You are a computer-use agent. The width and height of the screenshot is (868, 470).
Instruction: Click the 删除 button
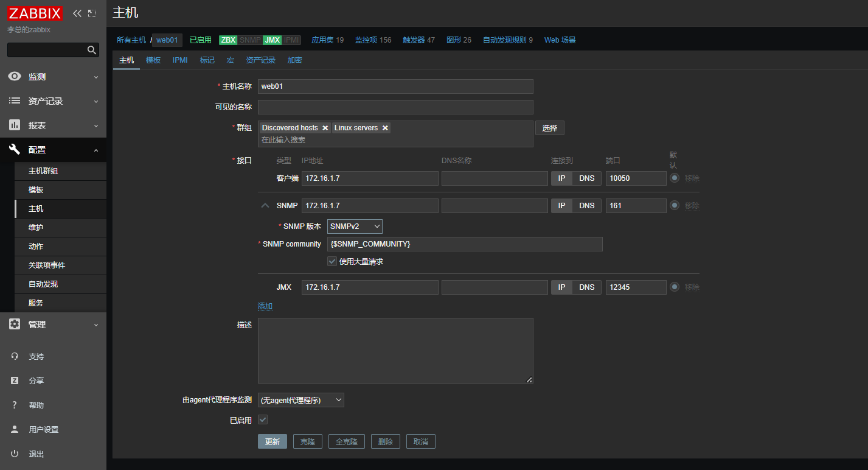tap(386, 441)
